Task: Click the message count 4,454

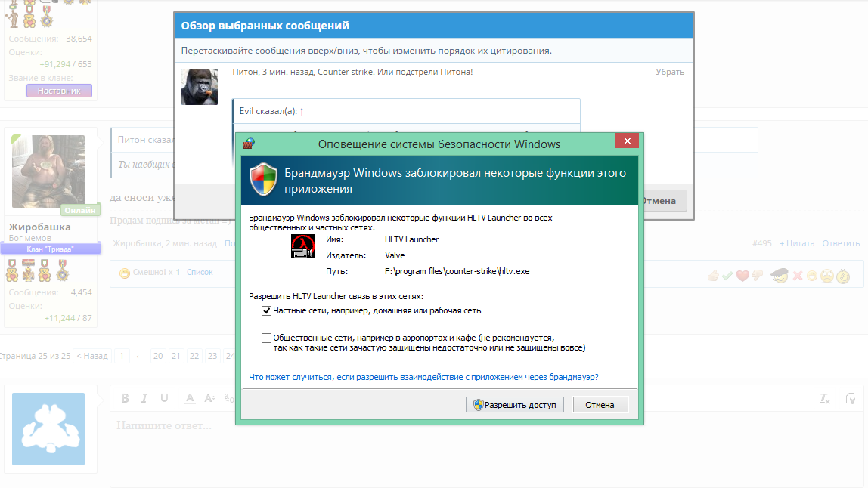Action: pos(82,292)
